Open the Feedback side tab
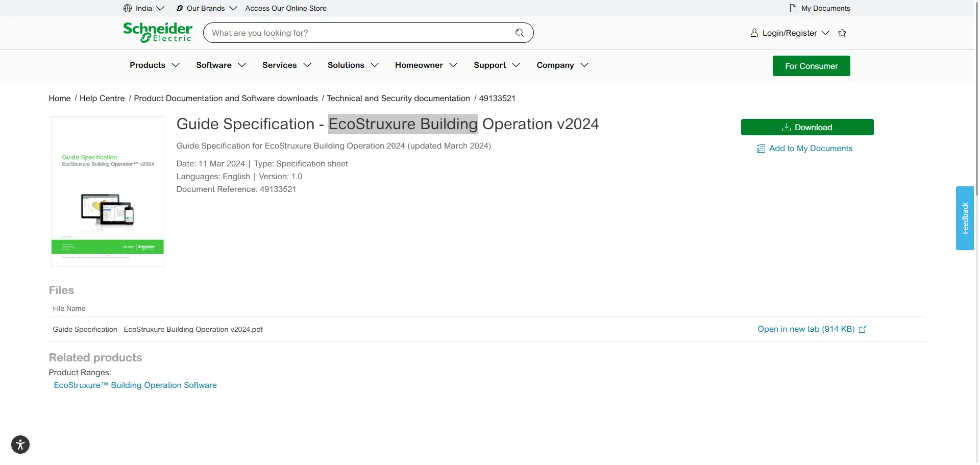Image resolution: width=980 pixels, height=465 pixels. tap(965, 218)
